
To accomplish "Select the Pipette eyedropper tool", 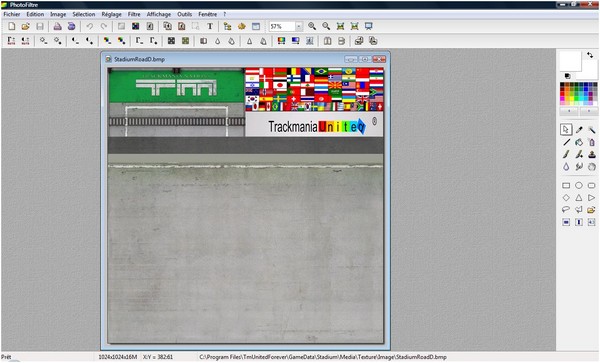I will 579,130.
